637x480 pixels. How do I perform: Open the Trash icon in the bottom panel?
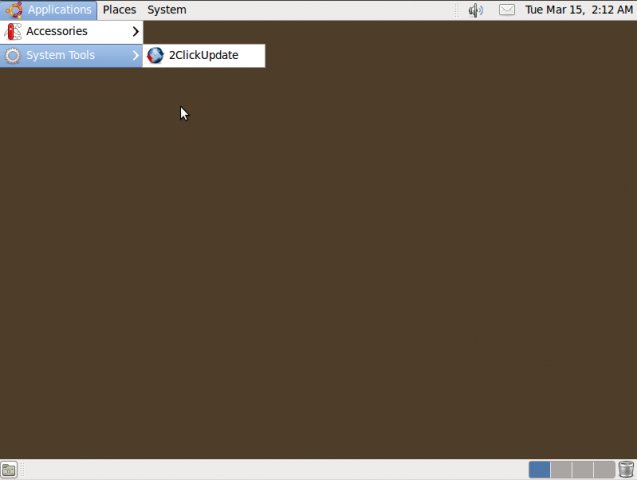(626, 470)
